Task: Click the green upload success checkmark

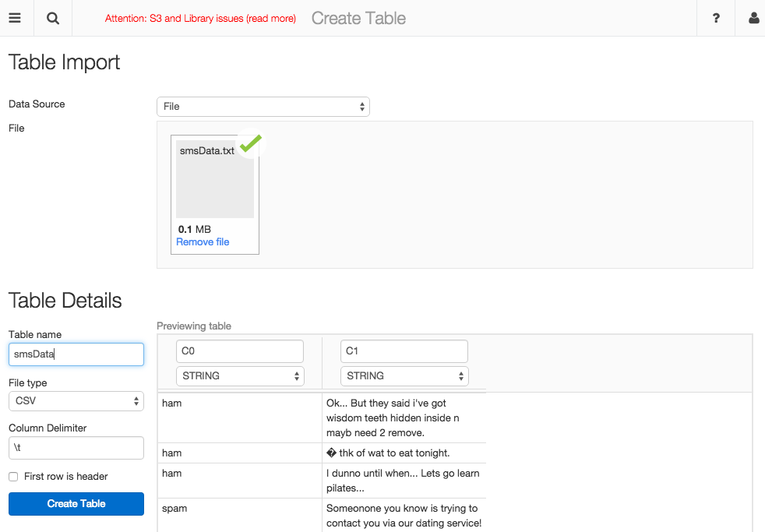Action: pos(250,144)
